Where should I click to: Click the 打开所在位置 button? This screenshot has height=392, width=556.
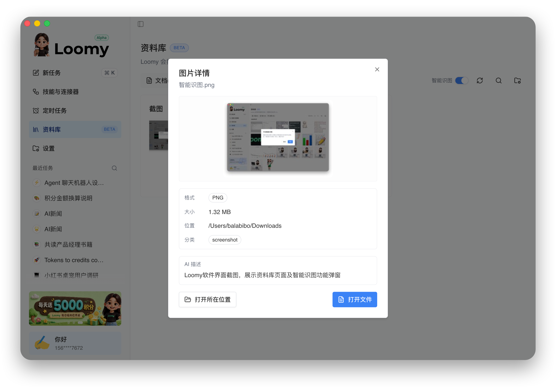[208, 299]
